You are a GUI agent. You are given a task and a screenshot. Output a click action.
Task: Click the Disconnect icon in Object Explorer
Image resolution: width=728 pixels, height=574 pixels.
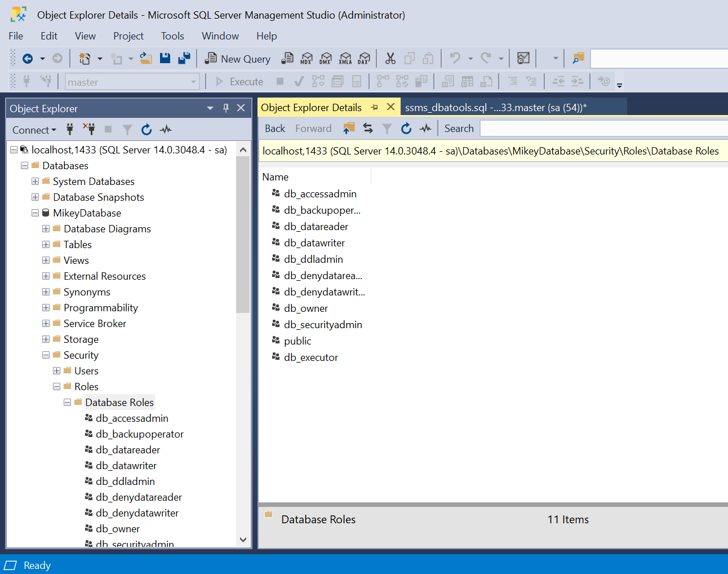click(x=89, y=130)
